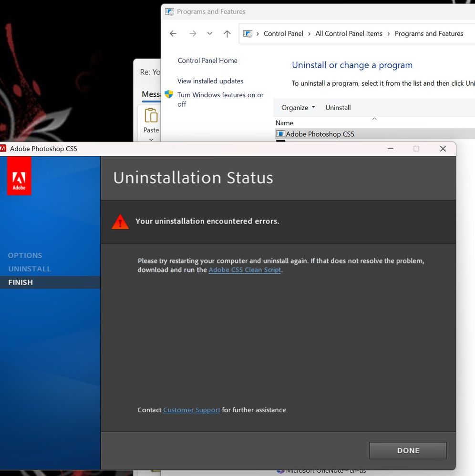Select FINISH in the uninstaller sidebar

pos(21,282)
